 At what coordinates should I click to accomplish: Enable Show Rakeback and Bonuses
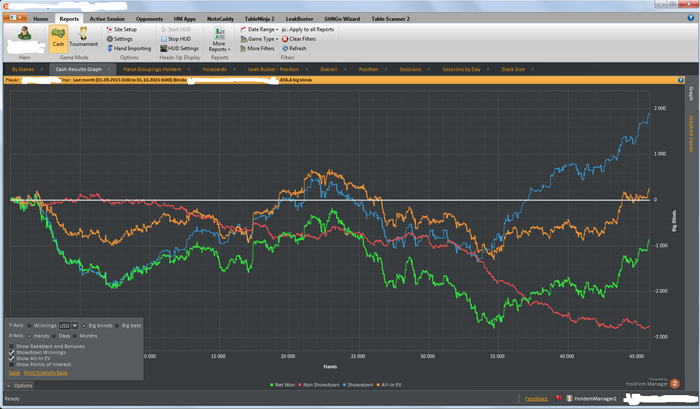(x=12, y=346)
